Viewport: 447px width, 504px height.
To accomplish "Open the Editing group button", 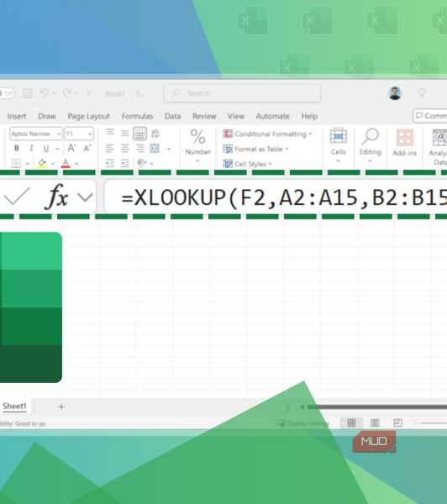I will [371, 145].
